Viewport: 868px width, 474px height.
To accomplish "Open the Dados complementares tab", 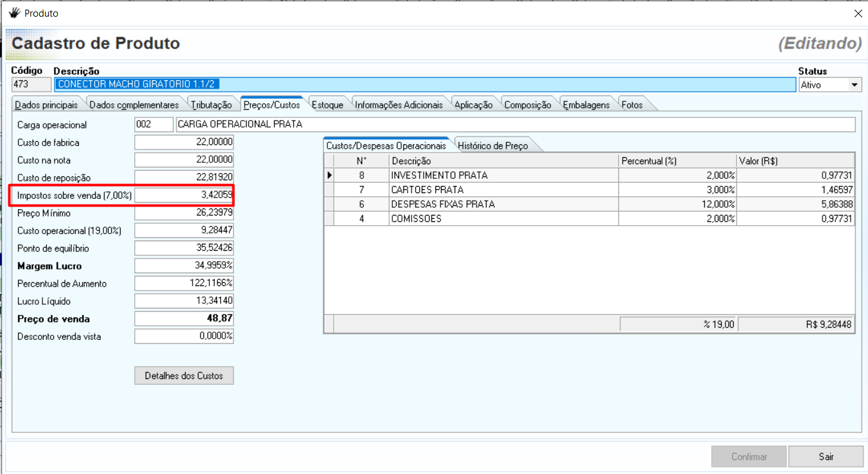I will tap(134, 105).
